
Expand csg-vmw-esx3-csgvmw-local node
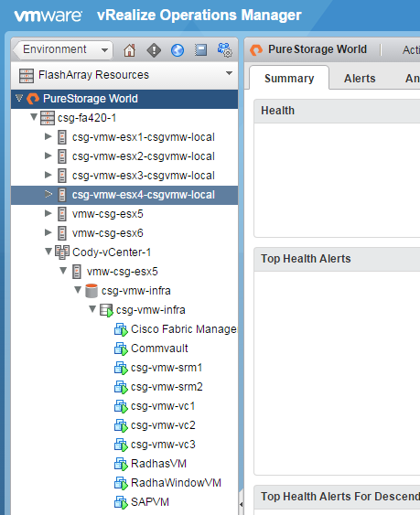(x=48, y=175)
